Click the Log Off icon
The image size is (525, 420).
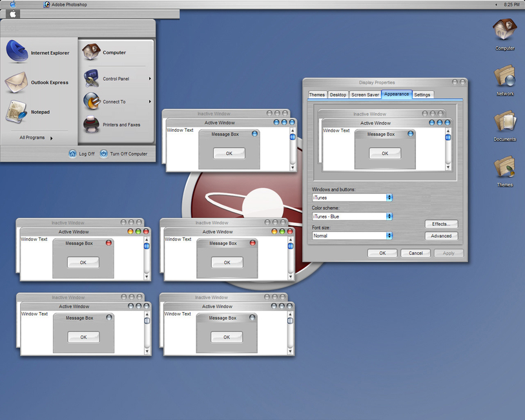pyautogui.click(x=73, y=154)
